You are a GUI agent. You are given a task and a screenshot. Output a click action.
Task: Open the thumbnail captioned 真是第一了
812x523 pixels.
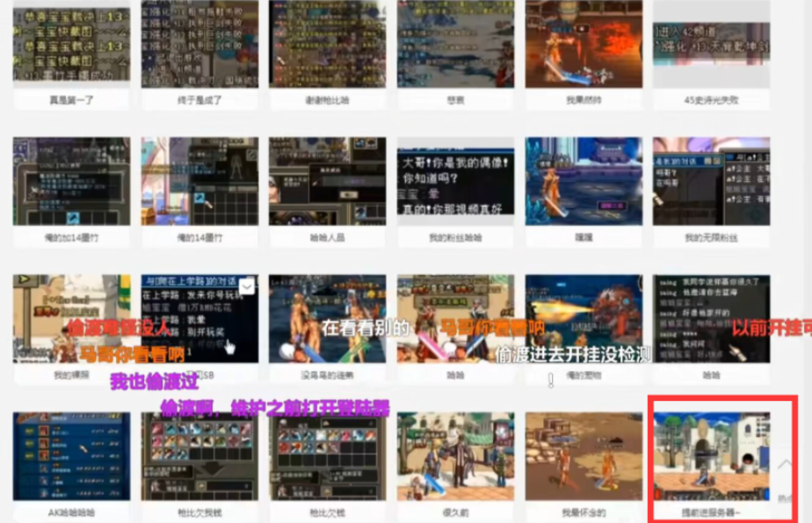(71, 44)
